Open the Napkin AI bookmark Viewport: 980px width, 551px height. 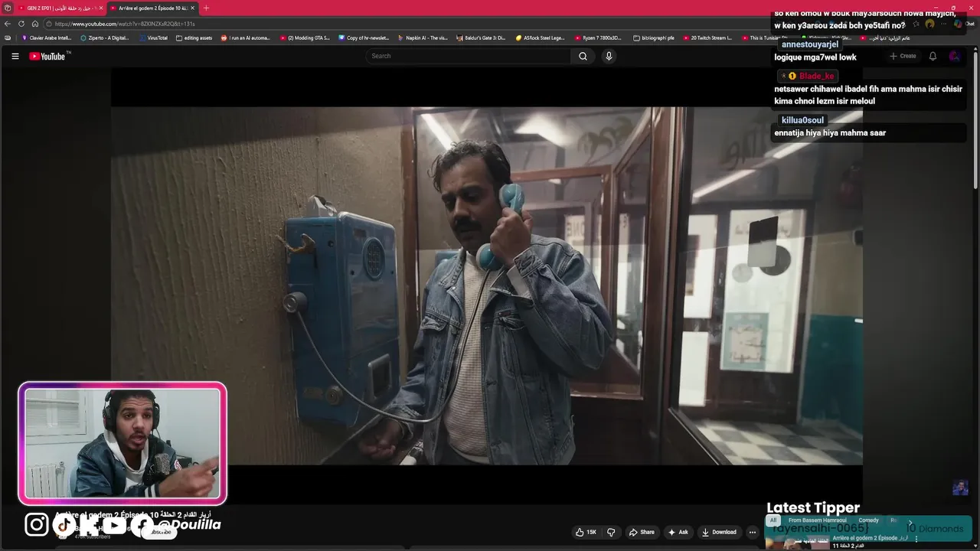pos(423,37)
